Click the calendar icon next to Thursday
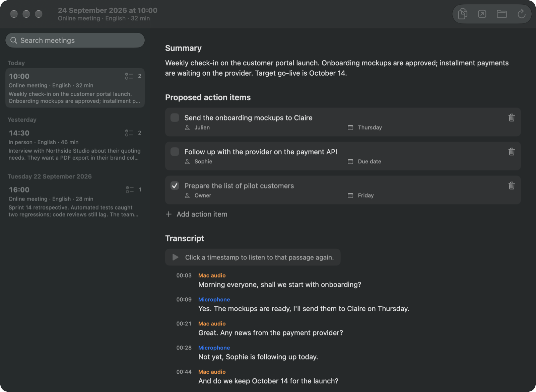This screenshot has height=392, width=536. 350,128
